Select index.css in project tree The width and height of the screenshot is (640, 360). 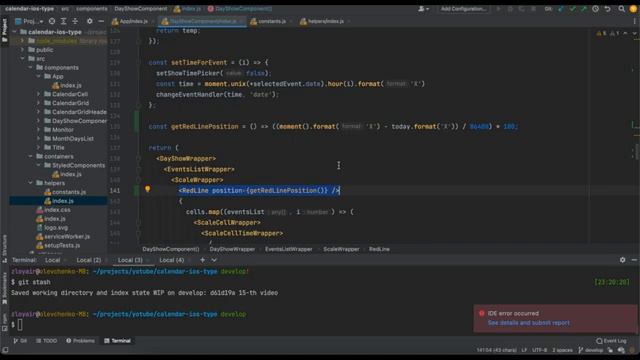(x=53, y=210)
